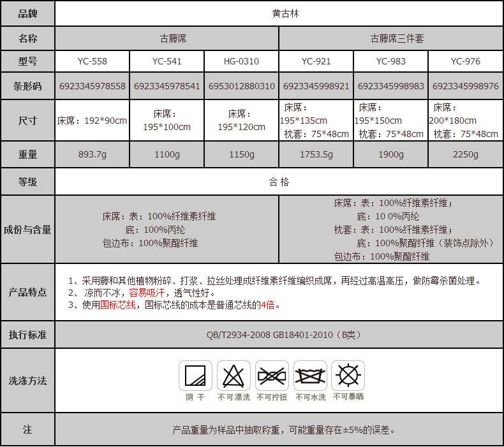The image size is (504, 447).
Task: Click feature line 1 about 防霉杀菌处理
Action: [275, 281]
